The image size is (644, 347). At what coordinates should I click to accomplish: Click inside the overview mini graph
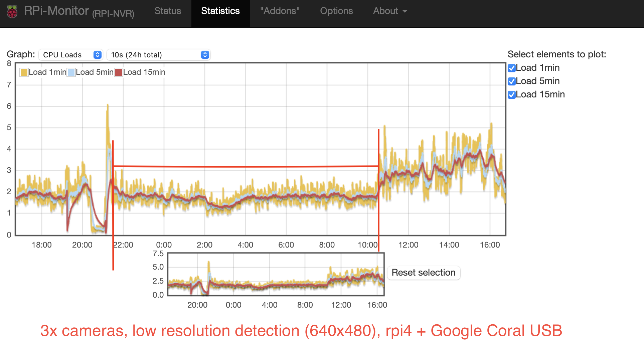tap(276, 274)
